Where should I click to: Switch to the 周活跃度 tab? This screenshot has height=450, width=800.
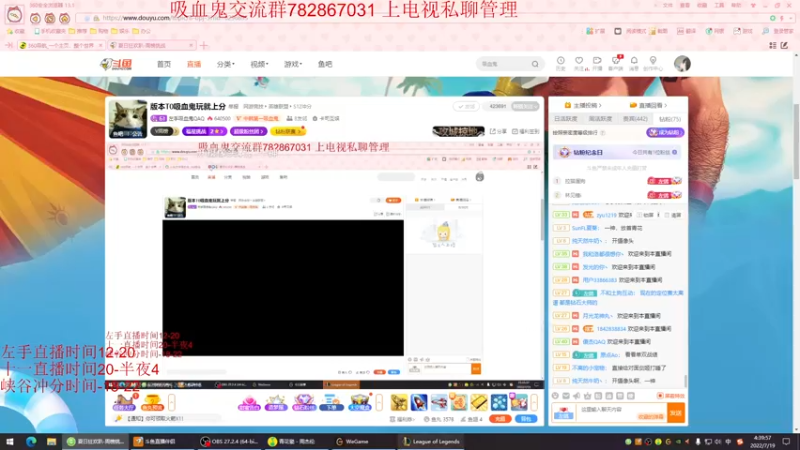[600, 119]
